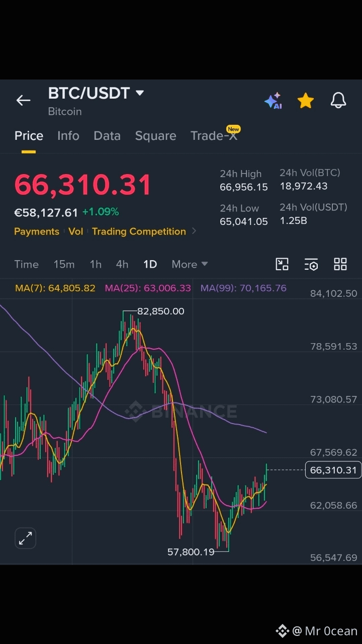The image size is (362, 644).
Task: Expand the BTC/USDT pair selector arrow
Action: click(x=140, y=93)
